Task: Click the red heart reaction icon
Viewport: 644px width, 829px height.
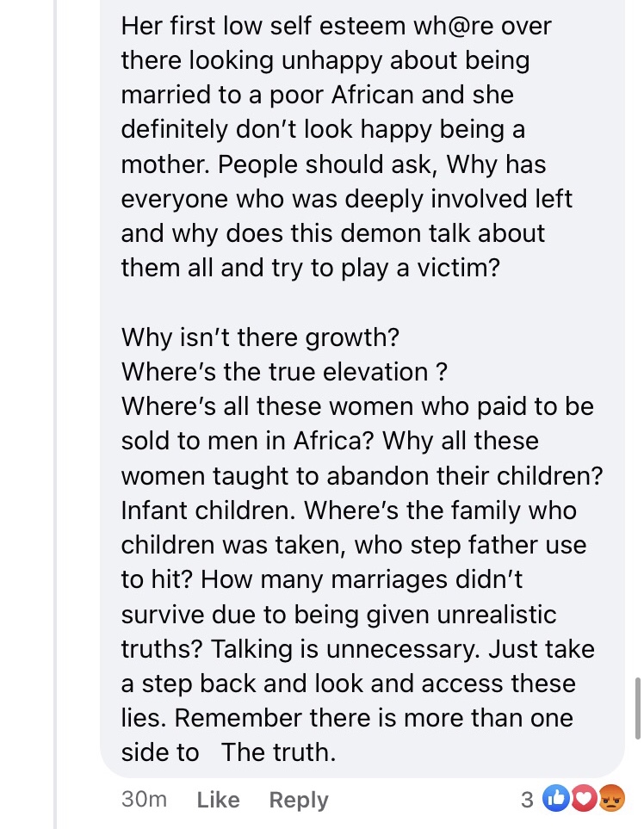Action: pyautogui.click(x=583, y=800)
